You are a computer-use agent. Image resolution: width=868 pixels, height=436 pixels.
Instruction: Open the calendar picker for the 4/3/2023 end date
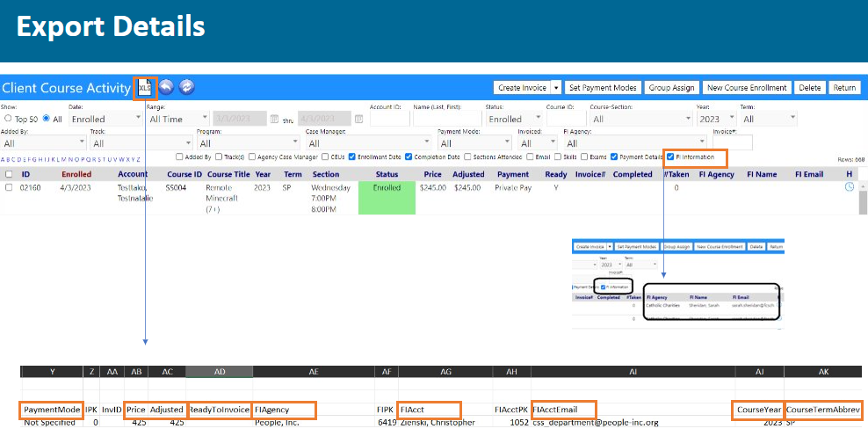(x=358, y=119)
